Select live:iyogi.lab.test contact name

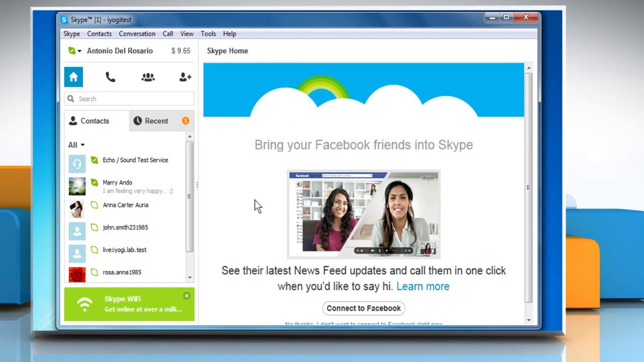tap(125, 249)
